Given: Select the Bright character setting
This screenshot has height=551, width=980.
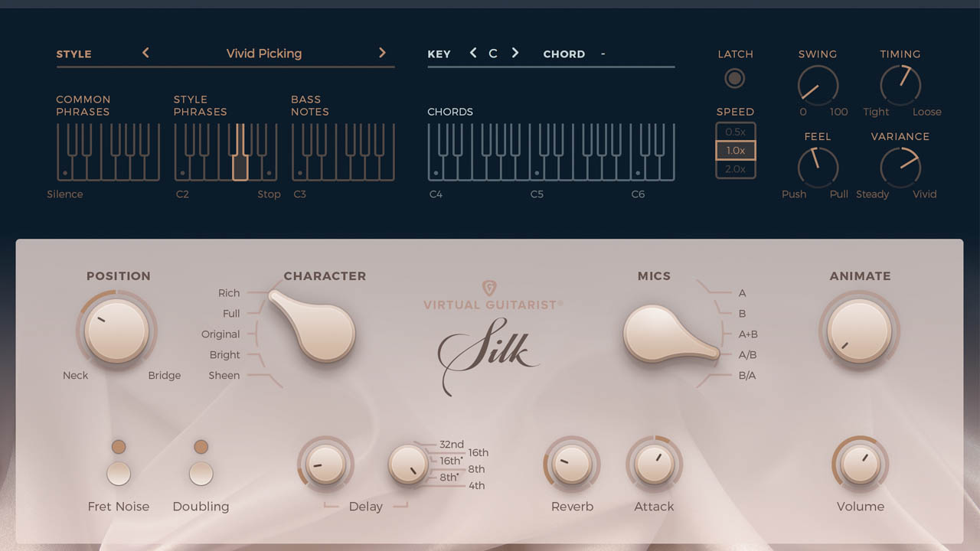Looking at the screenshot, I should coord(225,355).
